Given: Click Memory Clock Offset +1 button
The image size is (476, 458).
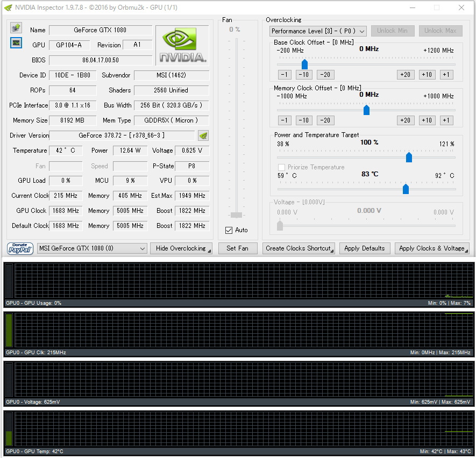Looking at the screenshot, I should tap(446, 120).
